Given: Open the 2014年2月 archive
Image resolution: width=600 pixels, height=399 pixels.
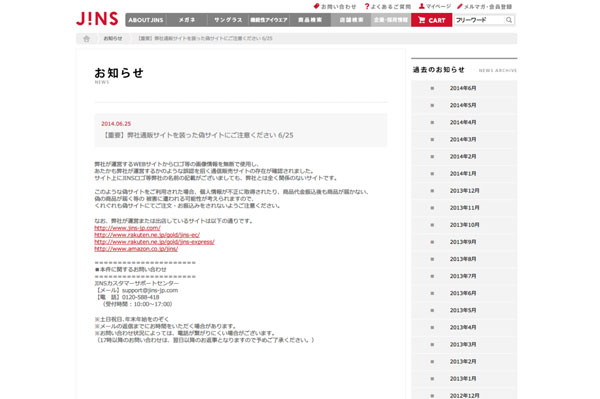Looking at the screenshot, I should tap(464, 157).
